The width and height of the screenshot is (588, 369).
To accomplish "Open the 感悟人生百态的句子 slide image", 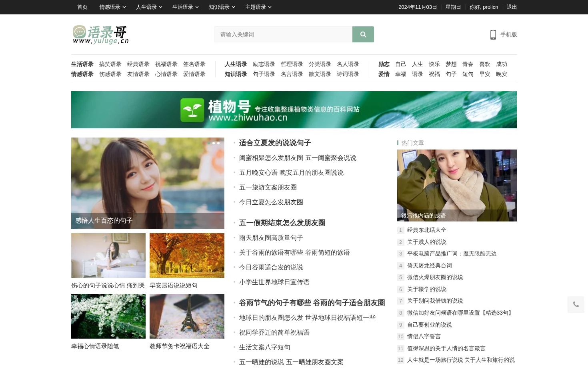I will pos(148,183).
